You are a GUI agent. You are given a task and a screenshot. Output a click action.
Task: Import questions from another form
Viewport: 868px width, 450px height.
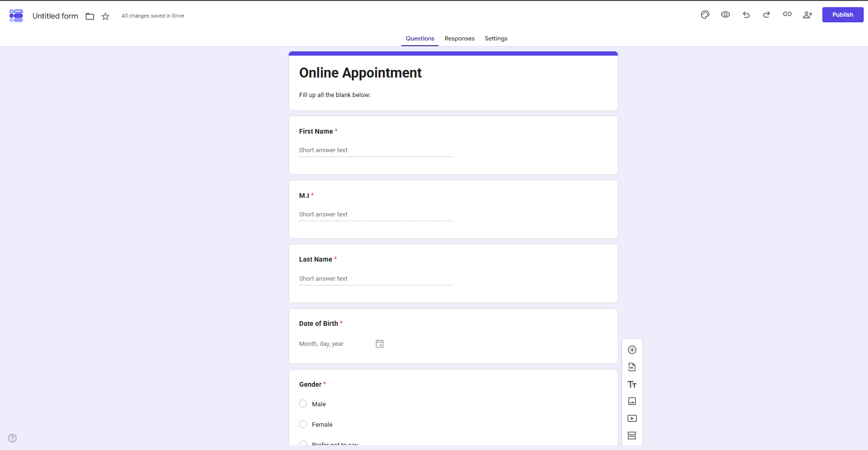coord(632,367)
